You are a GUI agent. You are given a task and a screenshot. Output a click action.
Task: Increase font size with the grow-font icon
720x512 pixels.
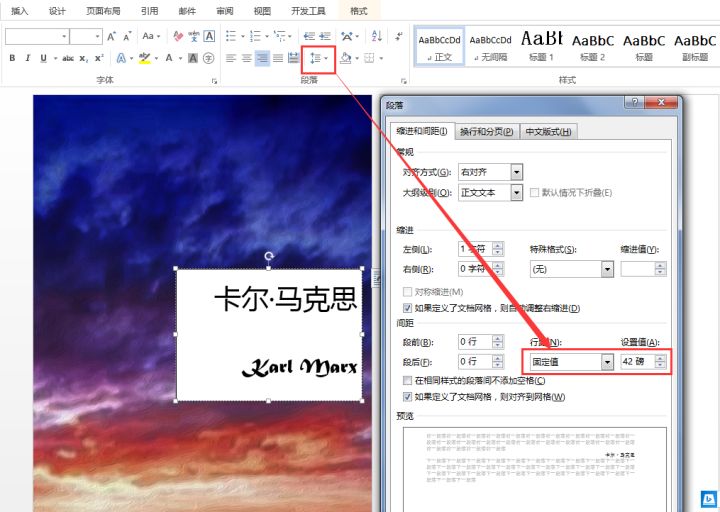point(112,36)
